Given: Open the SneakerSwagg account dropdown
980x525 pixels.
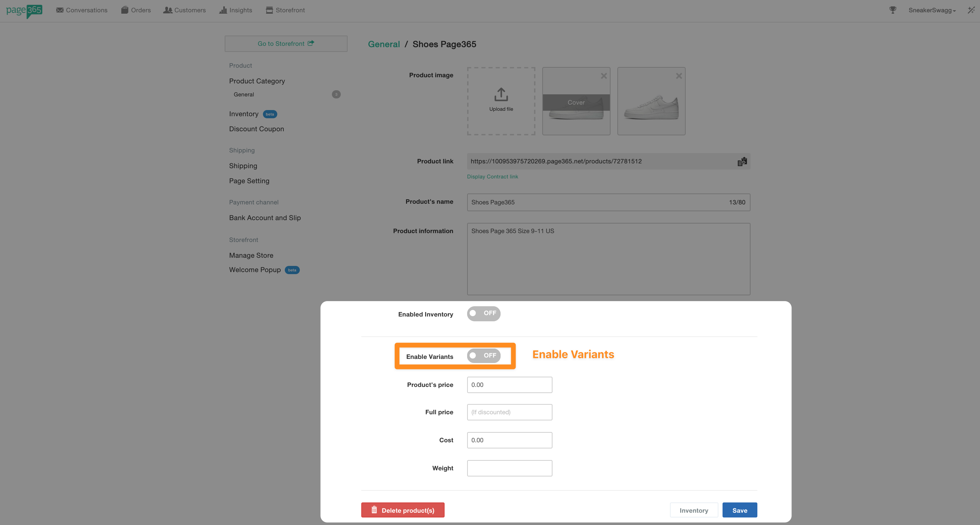Looking at the screenshot, I should tap(932, 10).
